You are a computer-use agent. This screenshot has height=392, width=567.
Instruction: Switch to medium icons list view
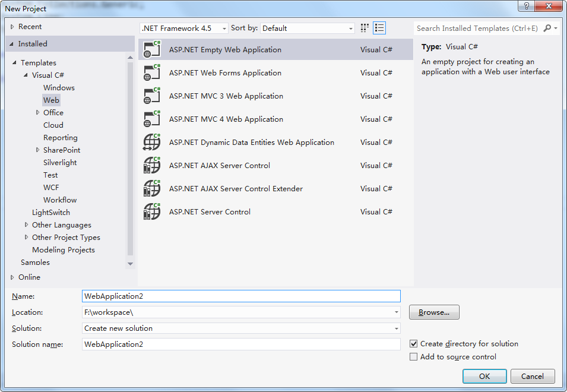pos(379,28)
